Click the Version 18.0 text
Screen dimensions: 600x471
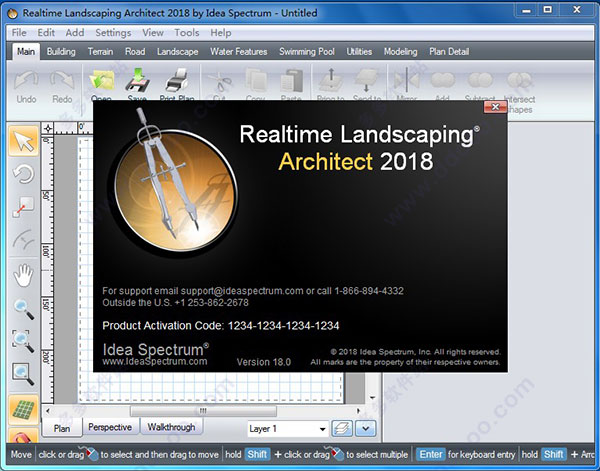point(264,362)
